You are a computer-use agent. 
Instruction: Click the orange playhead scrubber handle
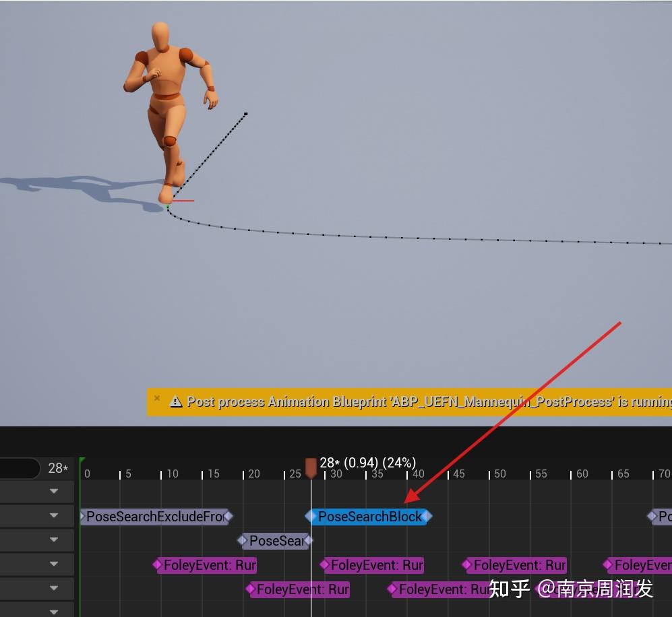click(x=311, y=468)
